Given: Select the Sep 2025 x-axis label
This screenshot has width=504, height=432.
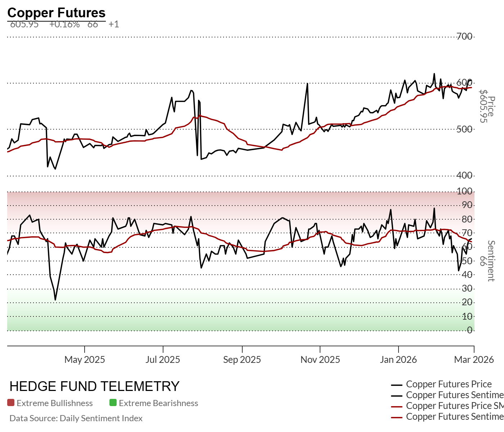Looking at the screenshot, I should (242, 359).
